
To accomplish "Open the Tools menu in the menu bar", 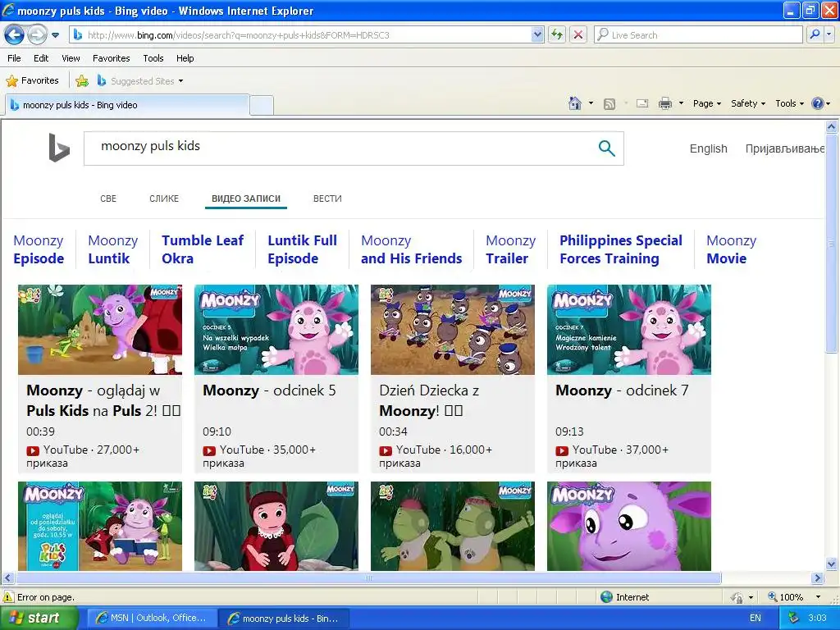I will [x=153, y=58].
